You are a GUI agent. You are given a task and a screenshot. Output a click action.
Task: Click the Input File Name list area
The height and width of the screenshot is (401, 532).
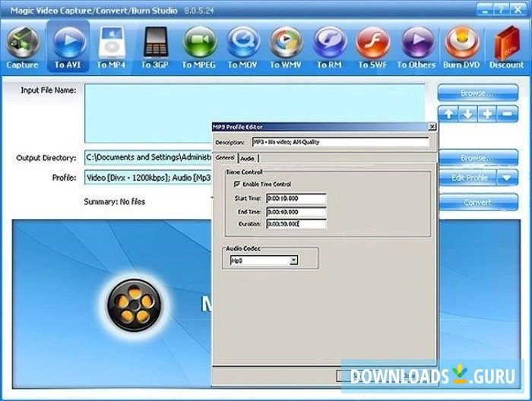(255, 113)
